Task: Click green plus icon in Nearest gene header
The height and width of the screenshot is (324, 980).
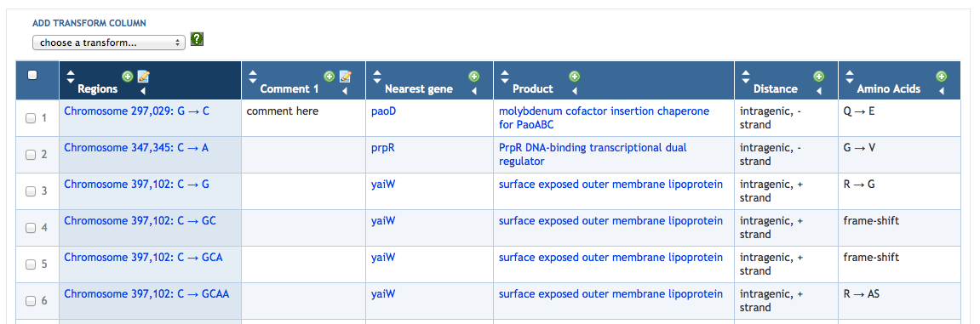Action: point(473,77)
